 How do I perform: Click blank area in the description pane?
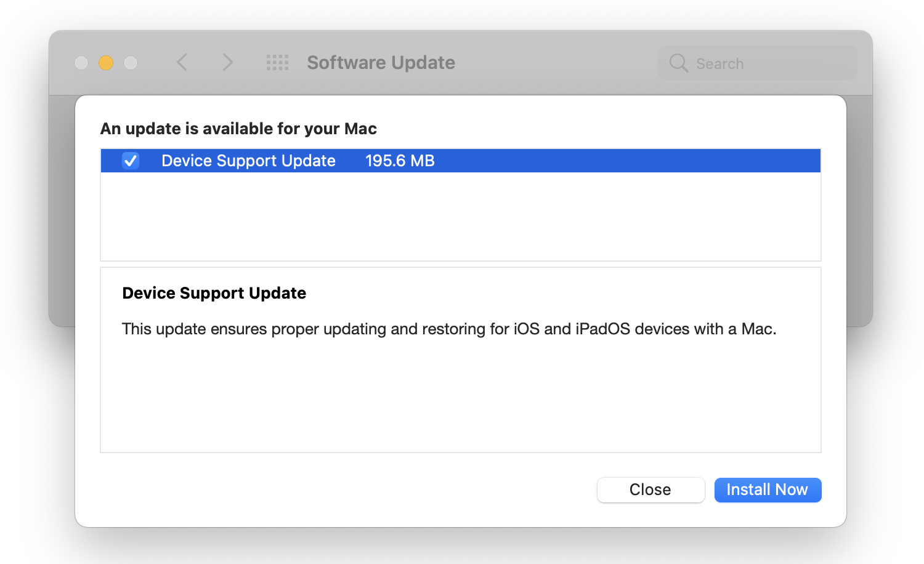click(460, 400)
